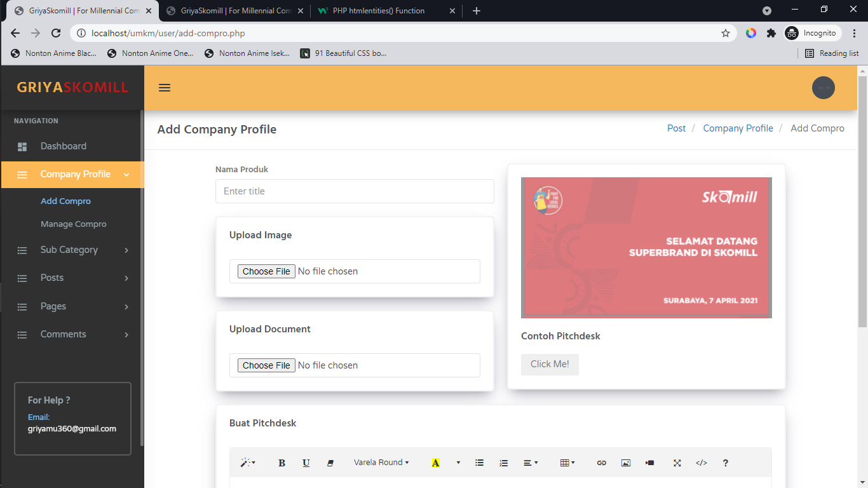Open the table insert dropdown

[567, 463]
